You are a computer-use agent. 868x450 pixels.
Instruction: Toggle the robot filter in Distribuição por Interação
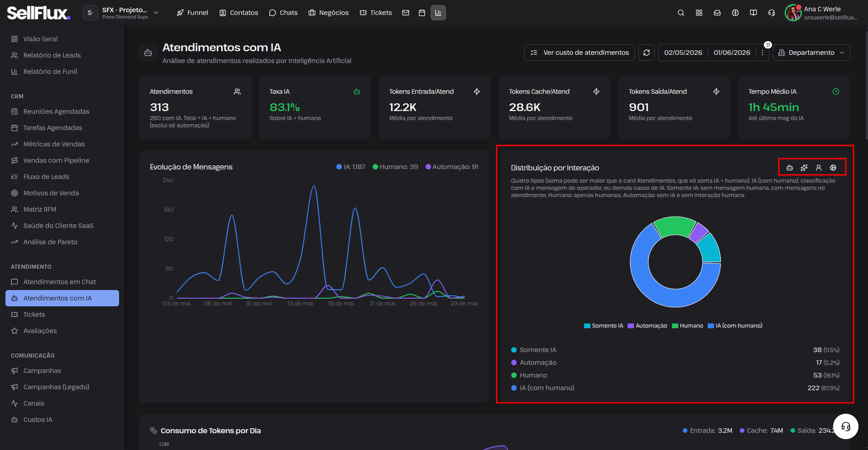coord(790,168)
